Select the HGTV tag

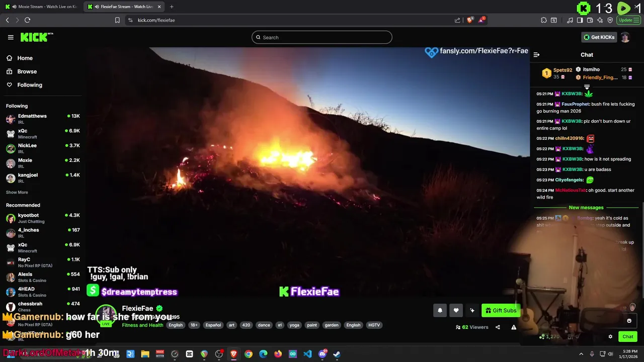point(374,325)
